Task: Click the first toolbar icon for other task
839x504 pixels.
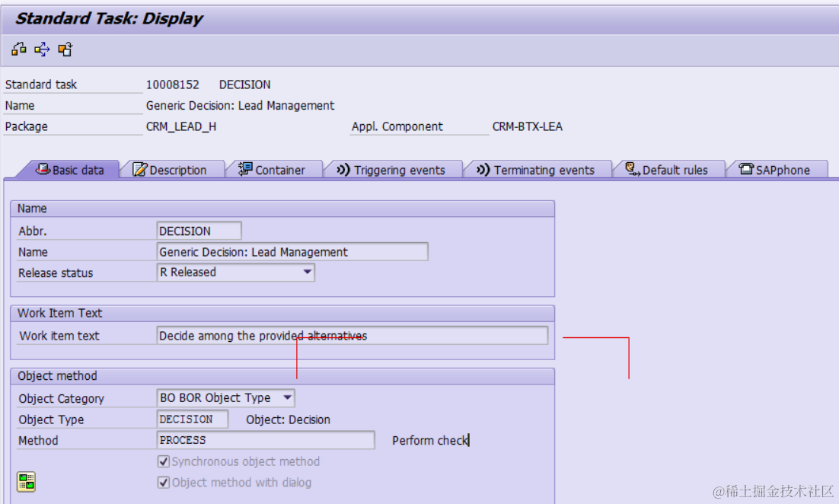Action: (19, 49)
